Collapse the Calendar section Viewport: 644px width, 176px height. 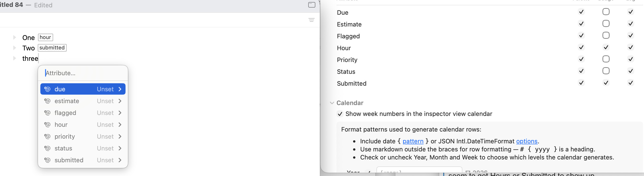pos(332,103)
